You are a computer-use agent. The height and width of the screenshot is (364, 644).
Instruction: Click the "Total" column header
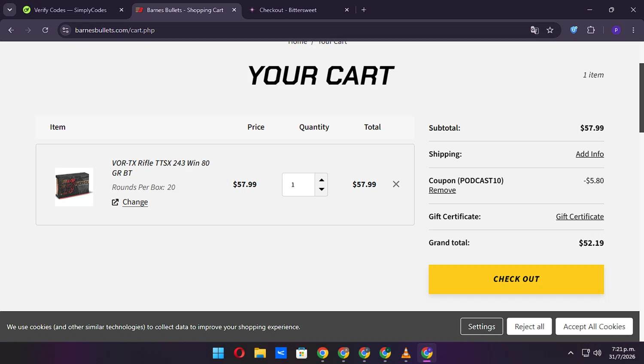372,127
